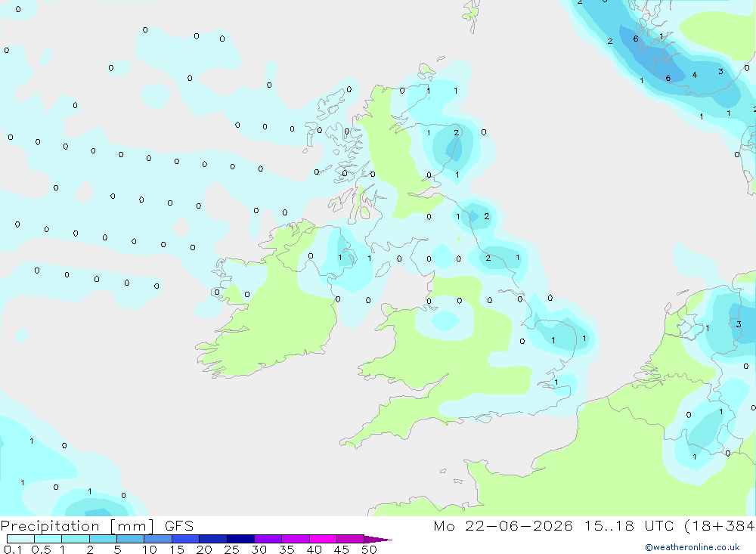Click the legend scale label '15'
This screenshot has width=756, height=554.
pos(177,549)
